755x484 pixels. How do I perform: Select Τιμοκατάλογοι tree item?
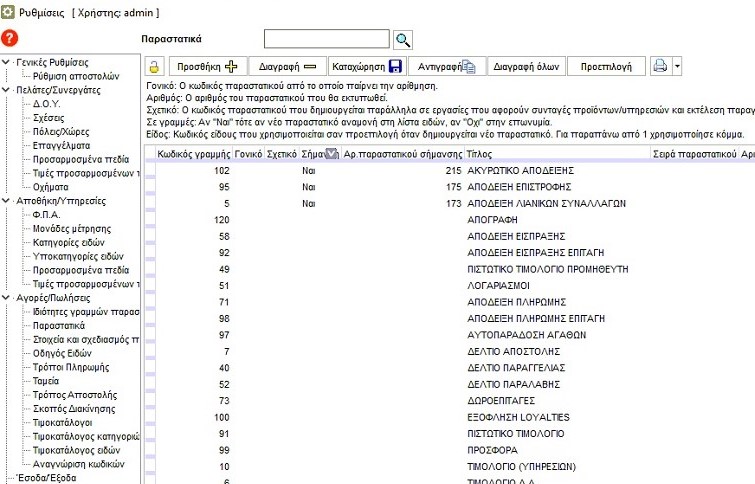pos(63,423)
